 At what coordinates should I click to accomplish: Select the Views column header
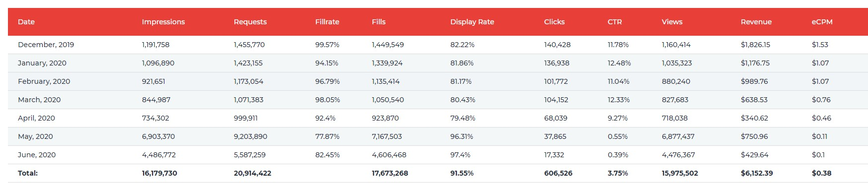tap(672, 22)
